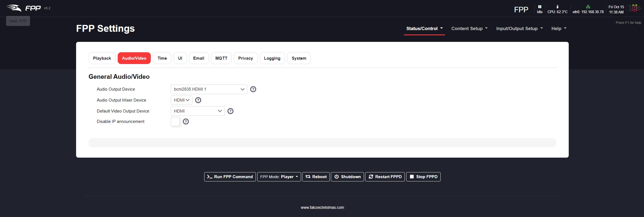Open the MQTT settings tab
This screenshot has height=217, width=644.
[221, 58]
